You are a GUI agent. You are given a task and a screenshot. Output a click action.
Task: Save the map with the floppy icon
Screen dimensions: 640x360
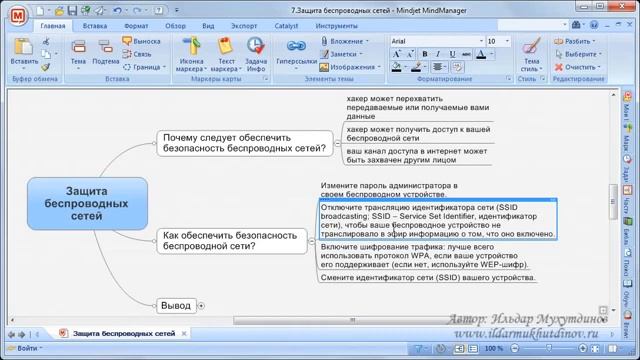point(72,11)
